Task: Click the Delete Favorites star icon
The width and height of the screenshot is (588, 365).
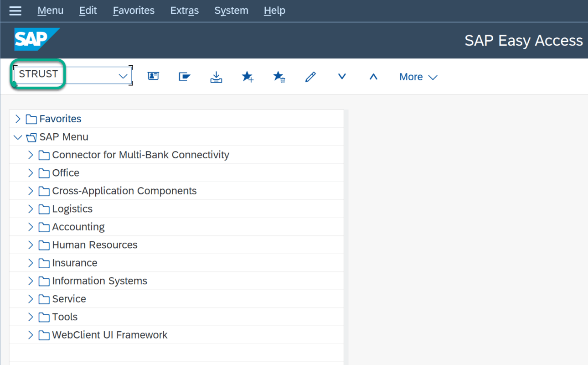Action: (279, 77)
